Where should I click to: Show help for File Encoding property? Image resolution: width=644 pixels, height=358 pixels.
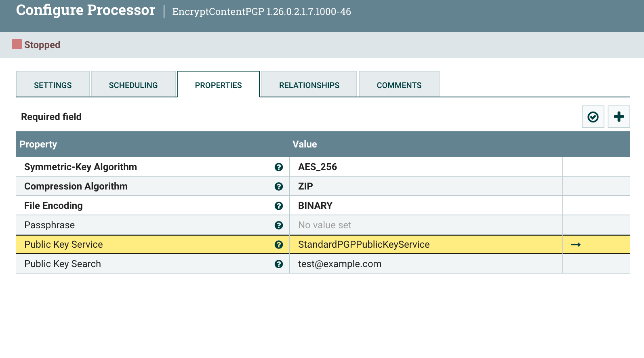coord(279,206)
